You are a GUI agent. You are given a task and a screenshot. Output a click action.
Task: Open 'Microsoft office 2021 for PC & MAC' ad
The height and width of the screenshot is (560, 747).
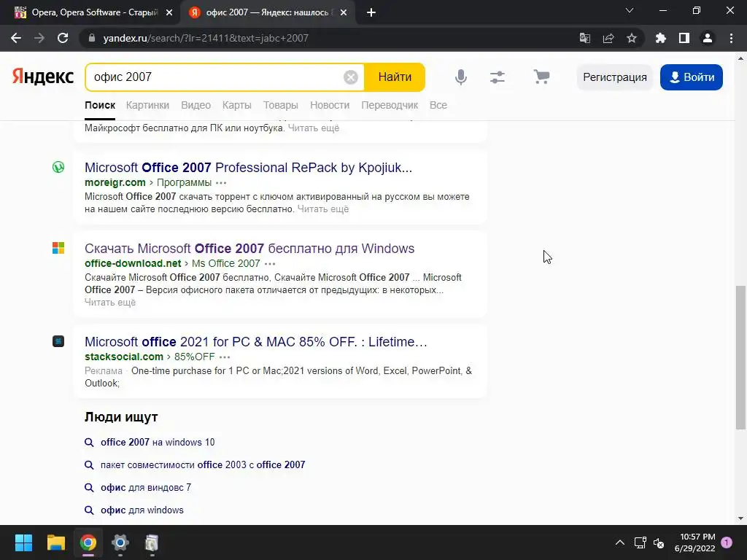click(x=256, y=342)
